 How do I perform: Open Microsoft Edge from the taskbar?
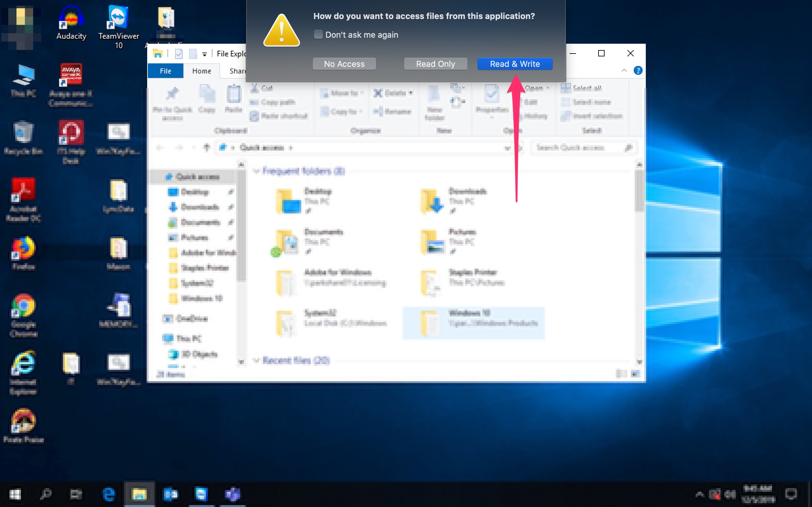click(x=109, y=494)
